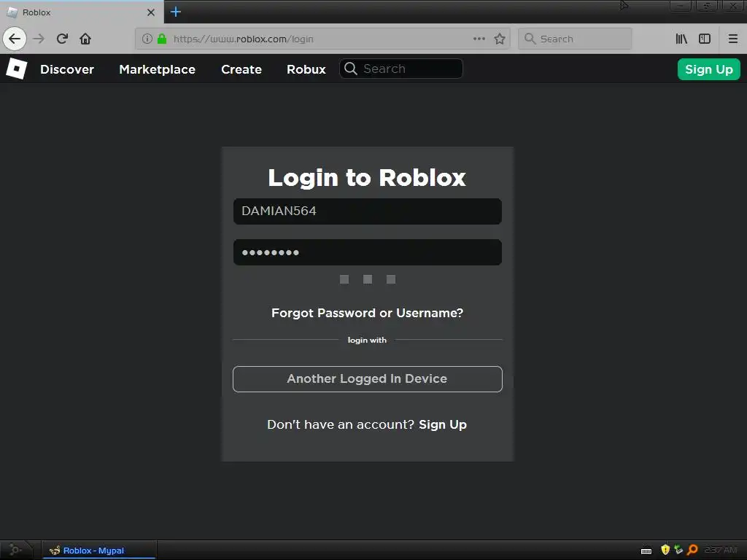
Task: Click the browser forward arrow
Action: point(39,39)
